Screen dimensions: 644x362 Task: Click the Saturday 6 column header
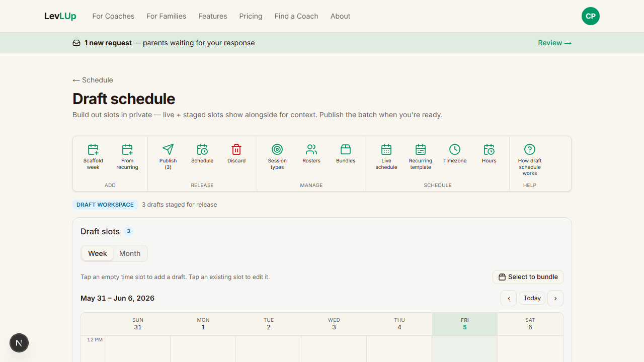(x=530, y=324)
